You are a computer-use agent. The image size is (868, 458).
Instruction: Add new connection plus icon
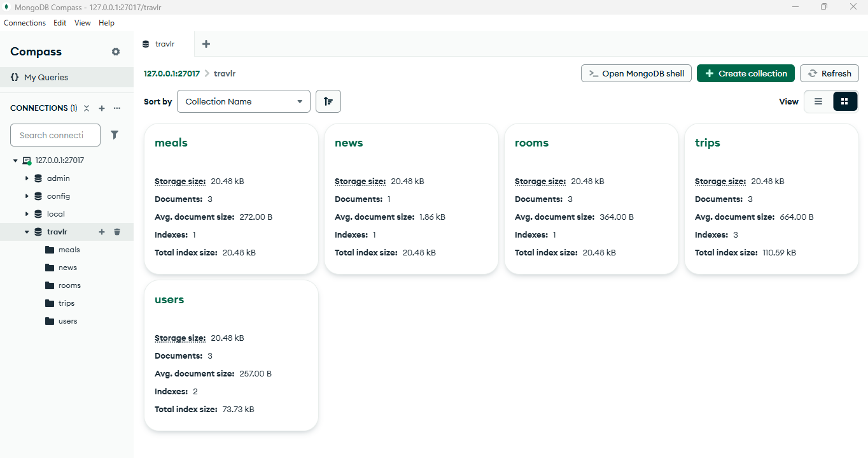(102, 108)
